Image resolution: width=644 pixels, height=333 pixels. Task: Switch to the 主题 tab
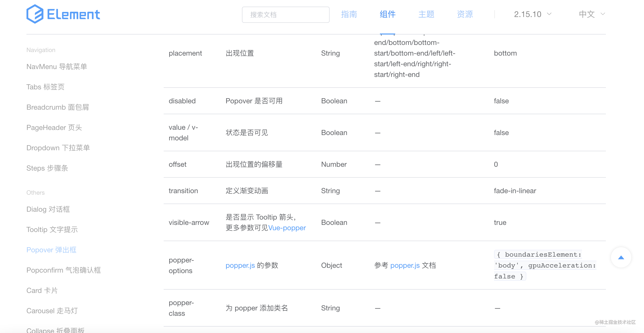pos(426,14)
